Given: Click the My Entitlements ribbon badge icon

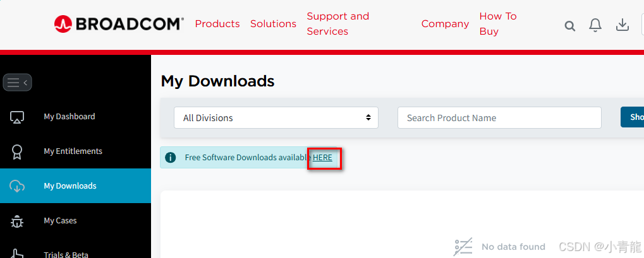Looking at the screenshot, I should 17,151.
